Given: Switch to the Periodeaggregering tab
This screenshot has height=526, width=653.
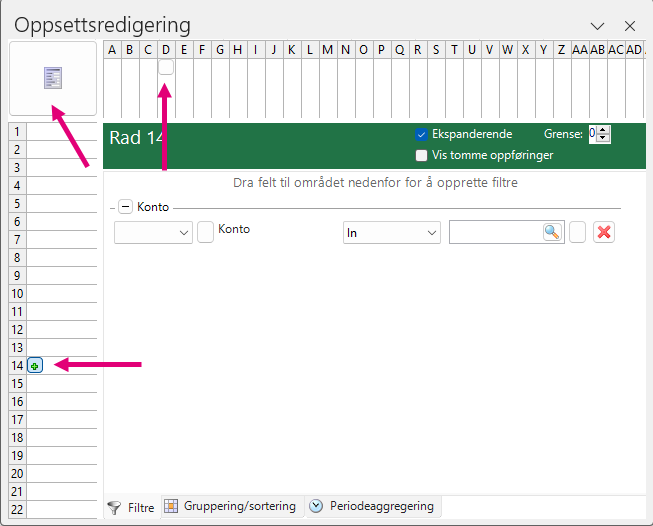Looking at the screenshot, I should (373, 506).
